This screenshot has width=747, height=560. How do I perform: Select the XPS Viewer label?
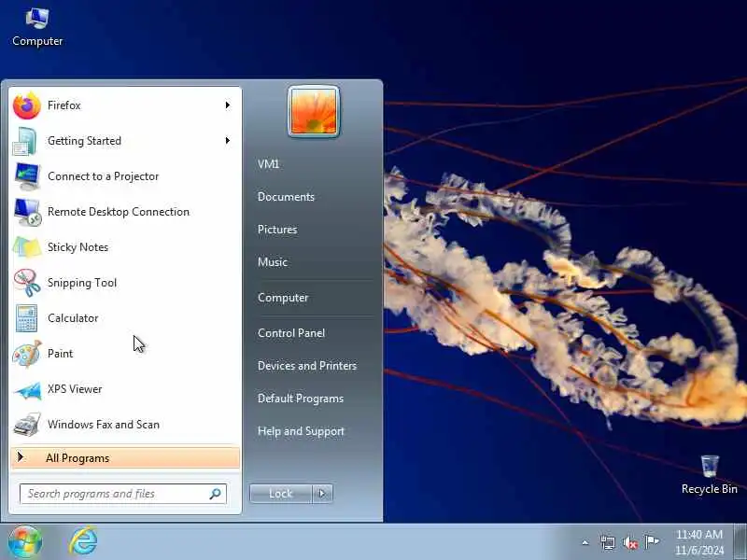75,389
